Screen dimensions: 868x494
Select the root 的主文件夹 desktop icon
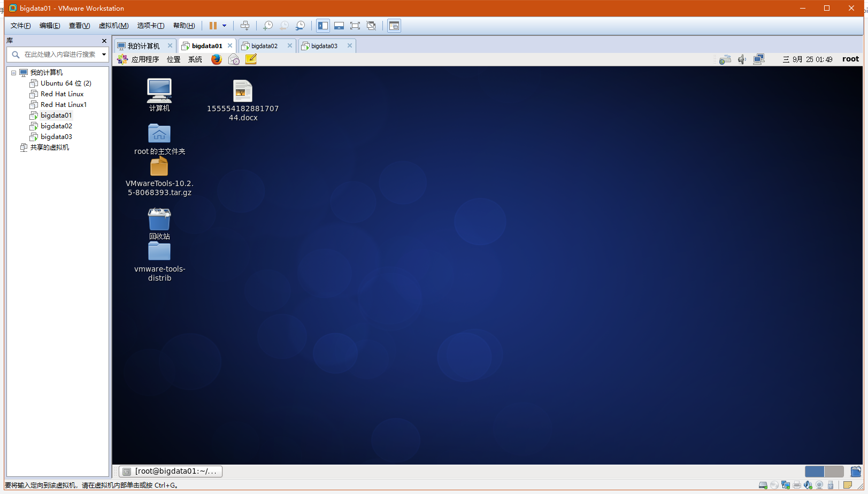(159, 139)
